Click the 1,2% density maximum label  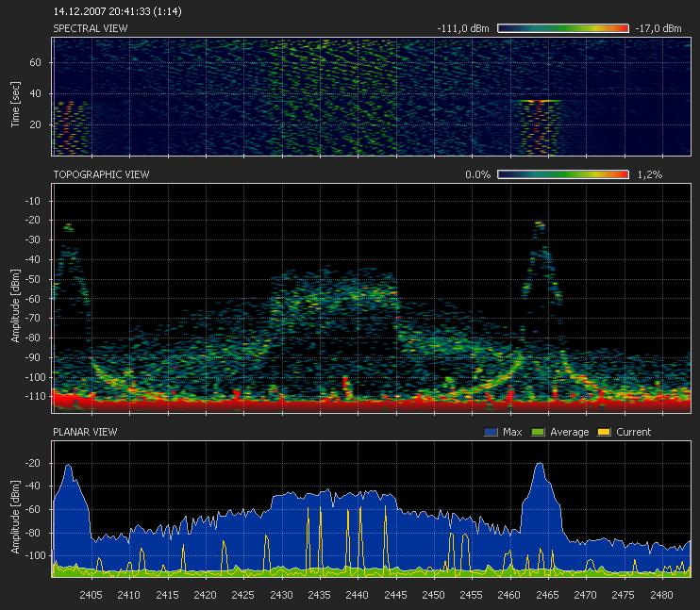click(650, 174)
